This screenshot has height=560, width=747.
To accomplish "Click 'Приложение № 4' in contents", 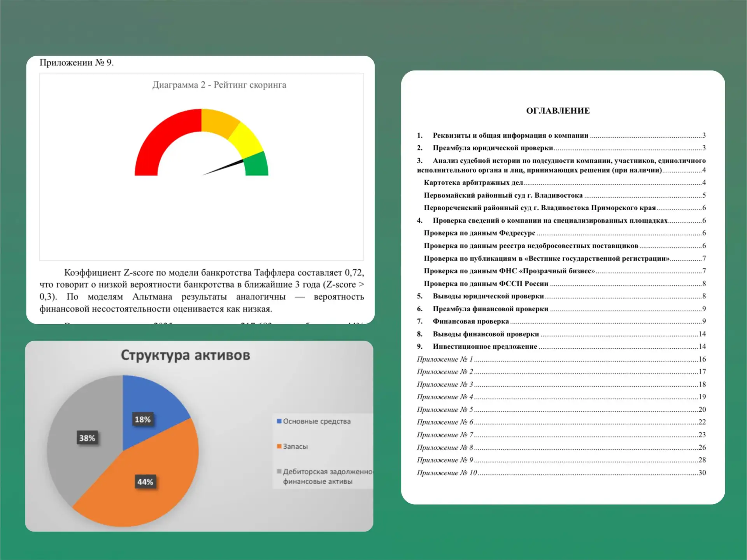I will (561, 397).
